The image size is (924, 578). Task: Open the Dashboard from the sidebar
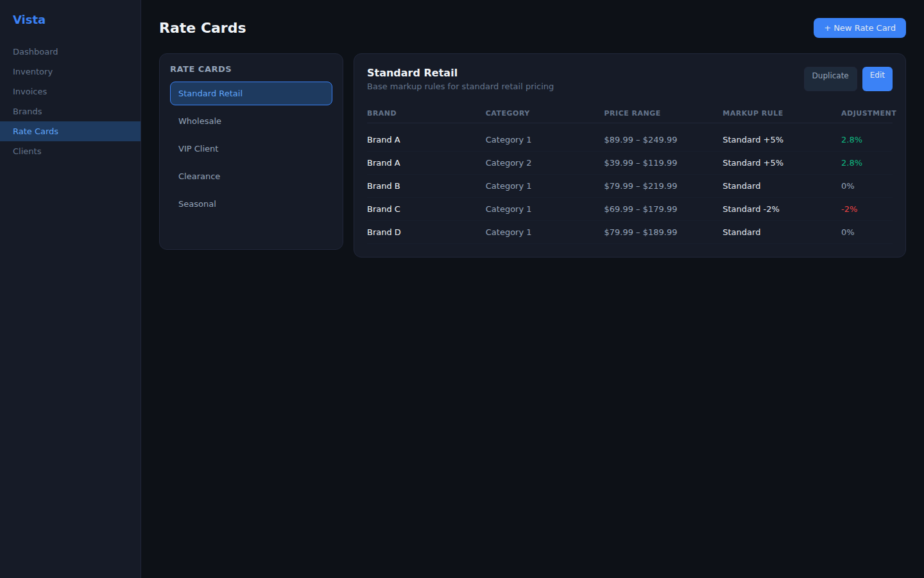coord(35,51)
